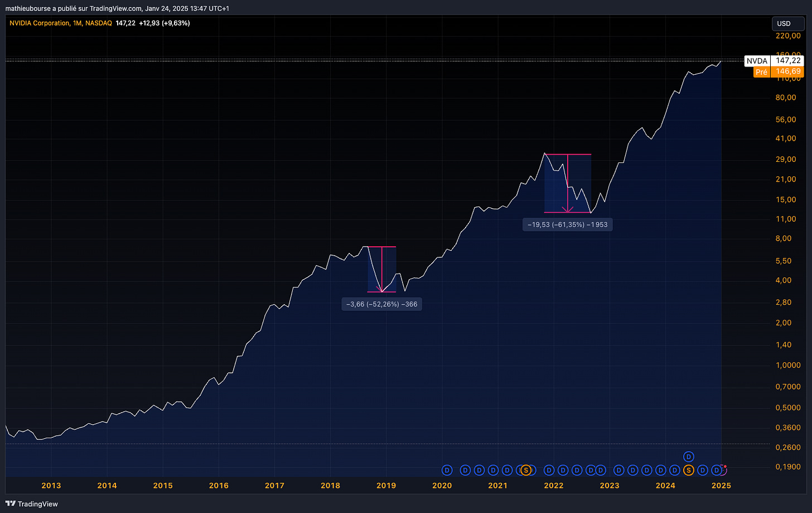Click the 0,7000 price axis label

tap(788, 386)
